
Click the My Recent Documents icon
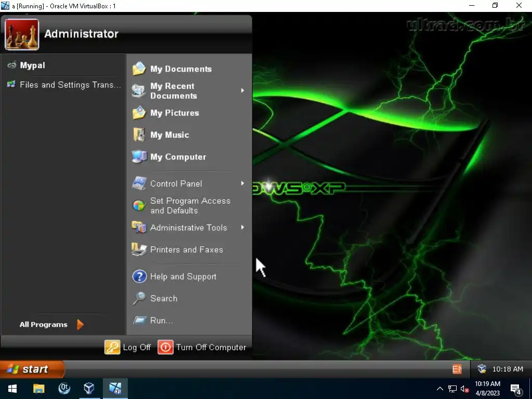coord(139,91)
